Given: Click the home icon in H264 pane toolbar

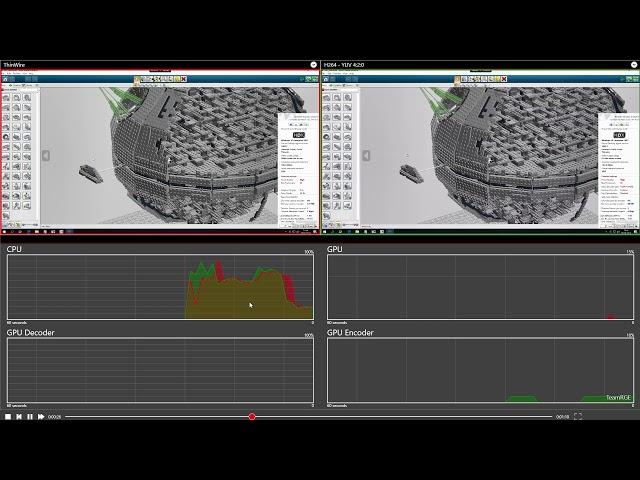Looking at the screenshot, I should tap(326, 79).
